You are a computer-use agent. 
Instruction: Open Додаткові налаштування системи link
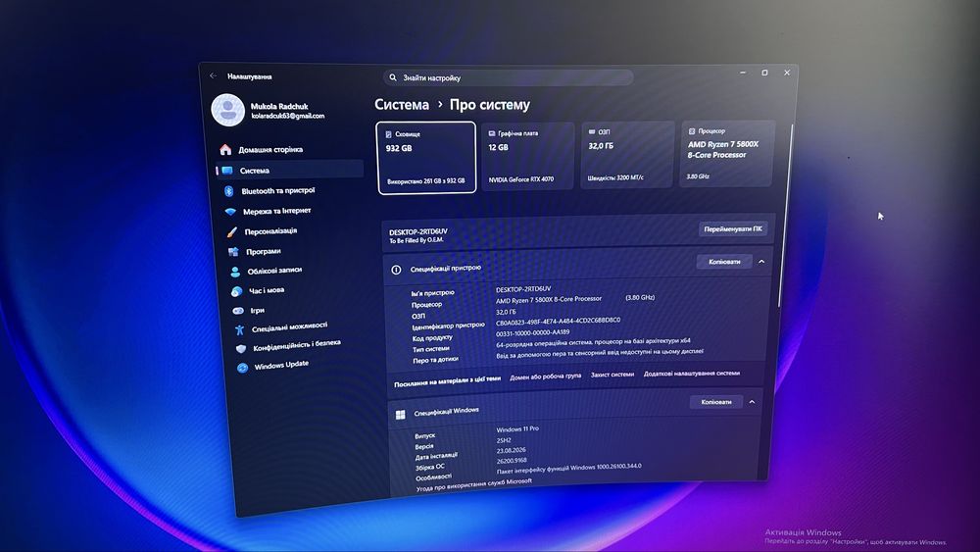pyautogui.click(x=692, y=374)
